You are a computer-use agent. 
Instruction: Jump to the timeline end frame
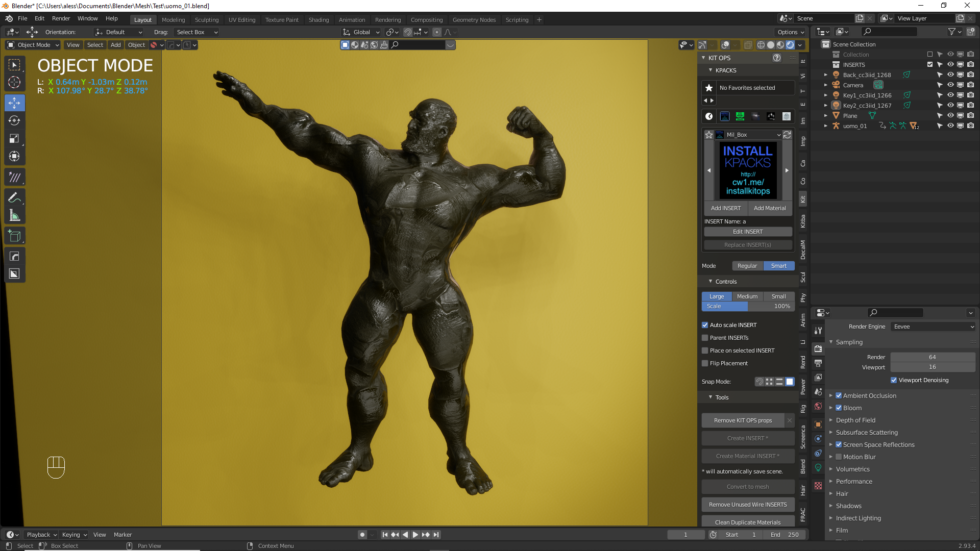tap(436, 535)
